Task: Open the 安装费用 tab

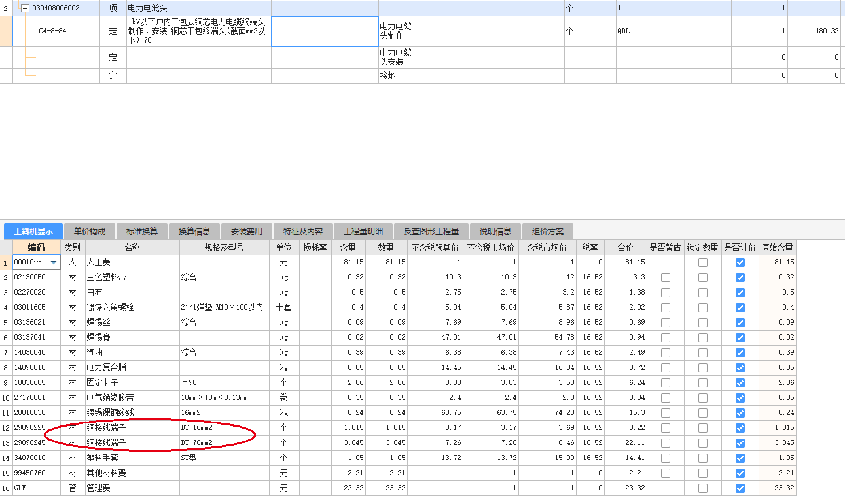Action: click(247, 231)
